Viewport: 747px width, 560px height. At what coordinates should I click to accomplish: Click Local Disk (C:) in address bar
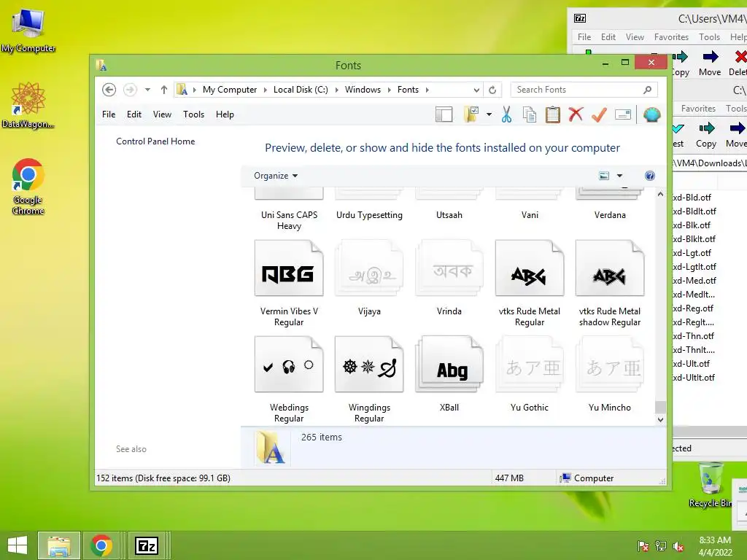click(x=301, y=90)
